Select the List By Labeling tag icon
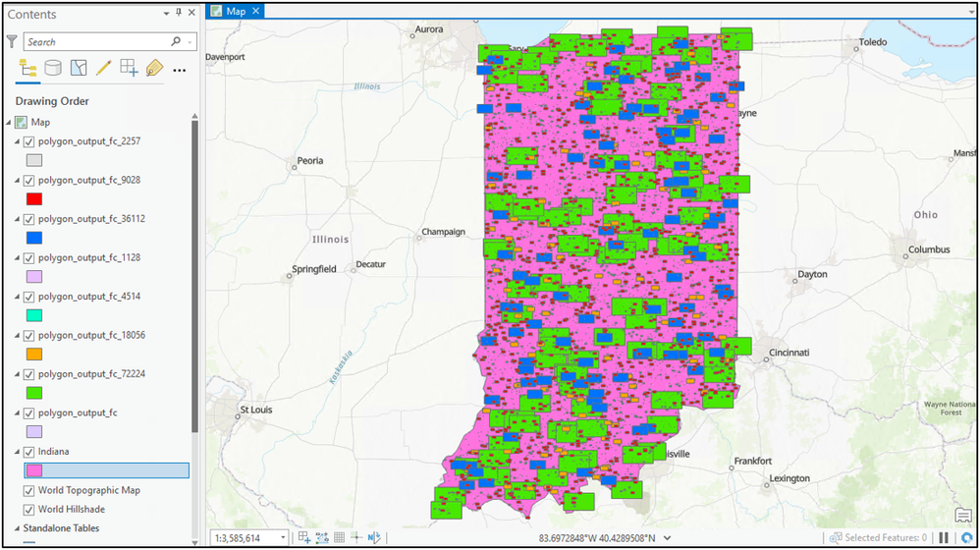The width and height of the screenshot is (980, 550). (154, 69)
